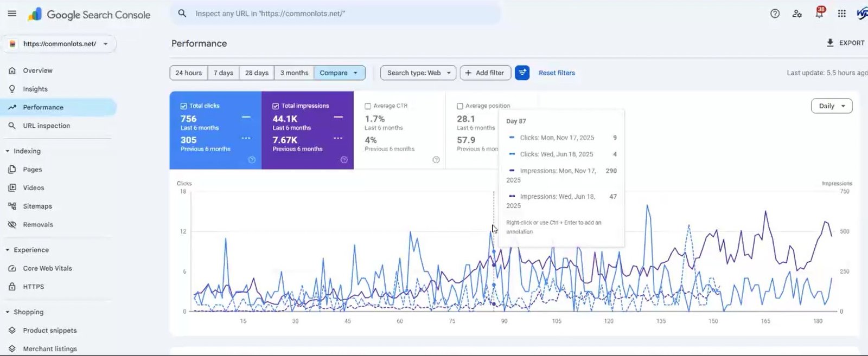
Task: Click the Inspect any URL search field
Action: coord(336,14)
